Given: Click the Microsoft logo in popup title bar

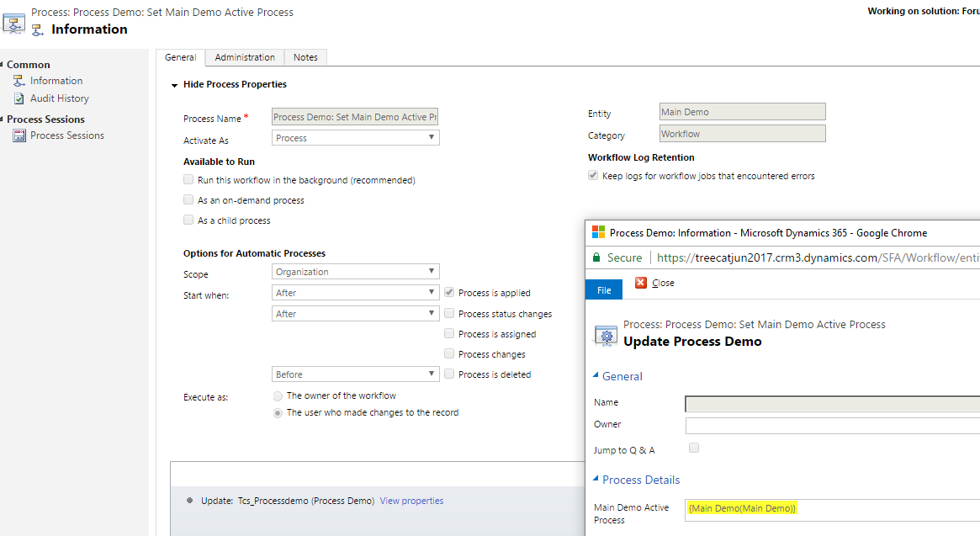Looking at the screenshot, I should click(x=598, y=233).
